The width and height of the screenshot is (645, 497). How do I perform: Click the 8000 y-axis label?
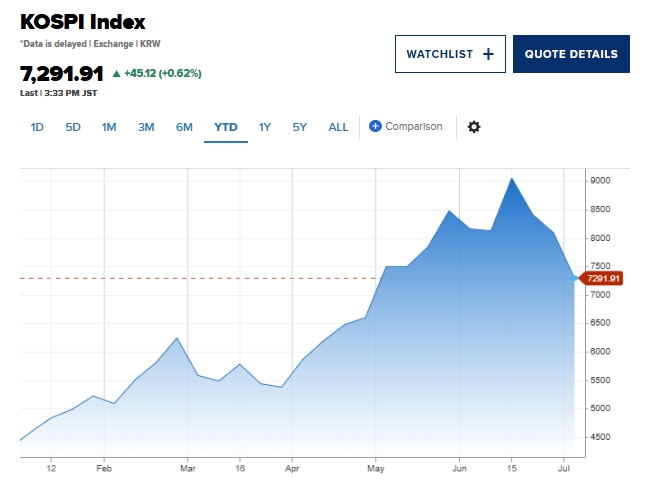point(600,238)
